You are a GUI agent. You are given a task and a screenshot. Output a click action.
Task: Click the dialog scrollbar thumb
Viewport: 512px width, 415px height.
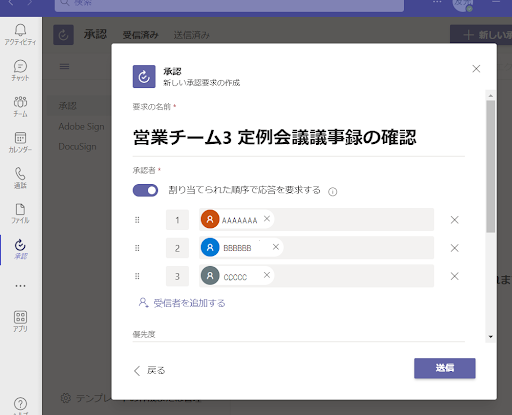coord(490,166)
